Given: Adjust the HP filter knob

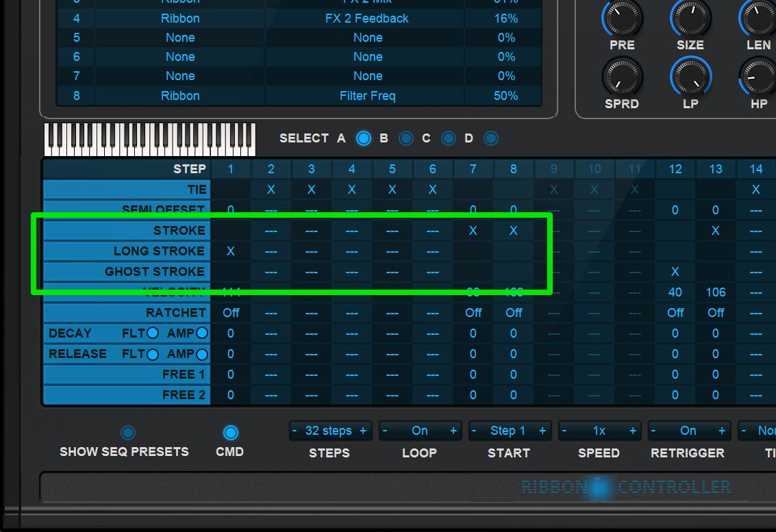Looking at the screenshot, I should tap(758, 77).
